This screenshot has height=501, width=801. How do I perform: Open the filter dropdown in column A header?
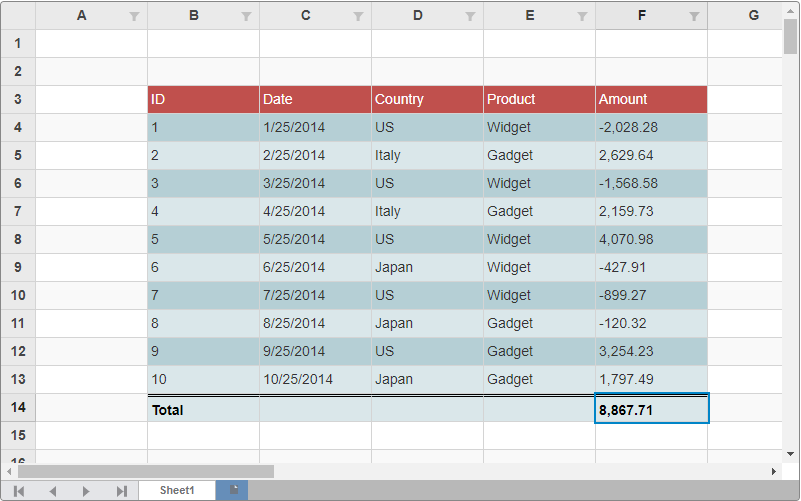pyautogui.click(x=135, y=17)
